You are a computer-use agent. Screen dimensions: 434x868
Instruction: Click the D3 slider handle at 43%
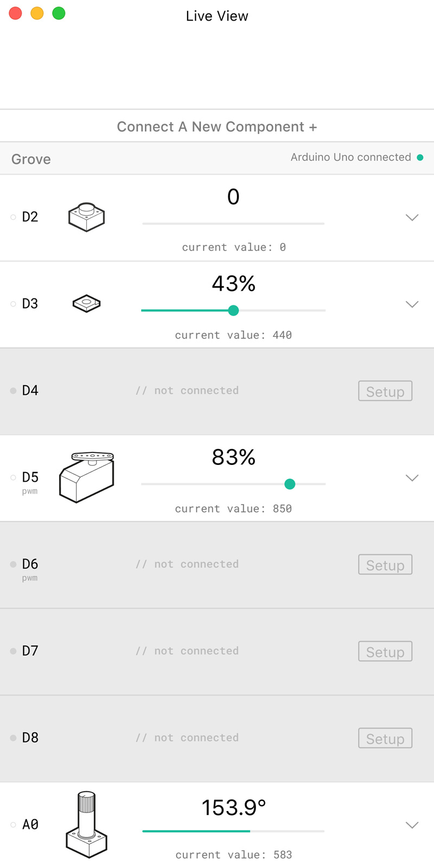tap(233, 310)
